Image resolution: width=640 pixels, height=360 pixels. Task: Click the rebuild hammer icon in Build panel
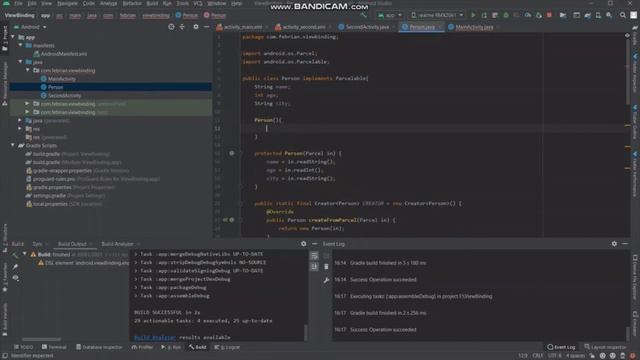(x=16, y=255)
